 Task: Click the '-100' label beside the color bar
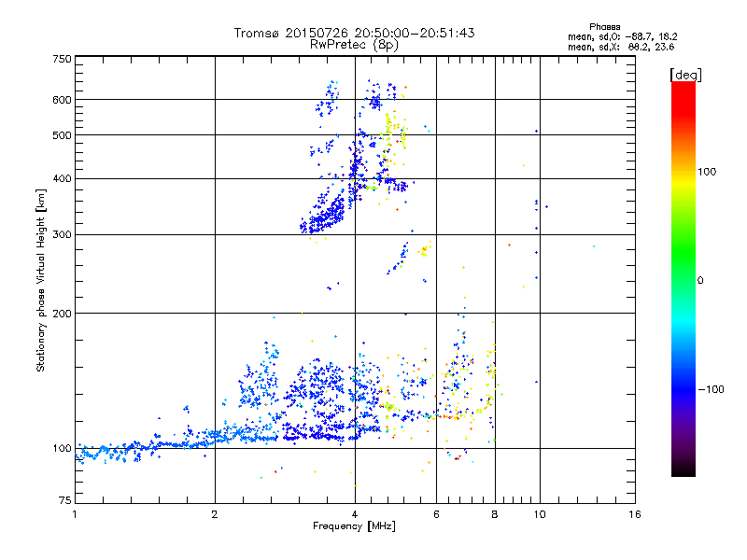[712, 389]
